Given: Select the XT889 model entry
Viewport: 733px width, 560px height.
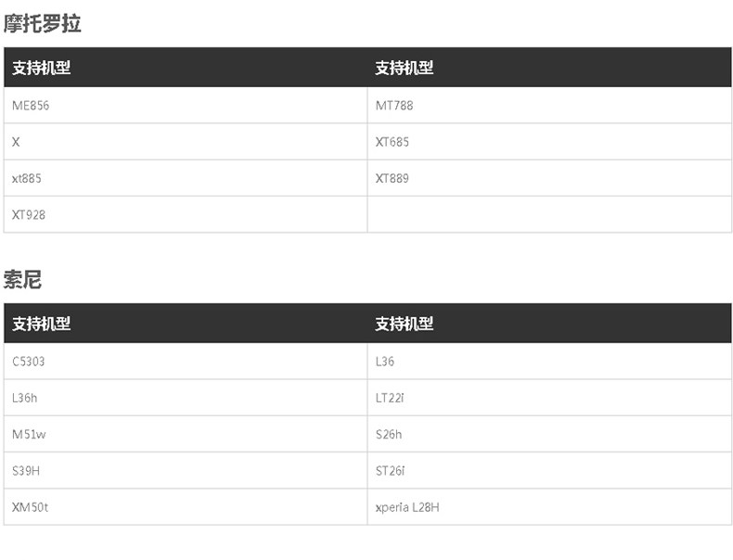Looking at the screenshot, I should click(x=392, y=178).
